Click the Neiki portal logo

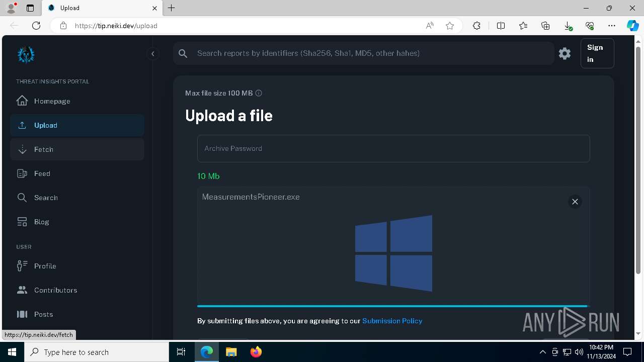point(26,54)
